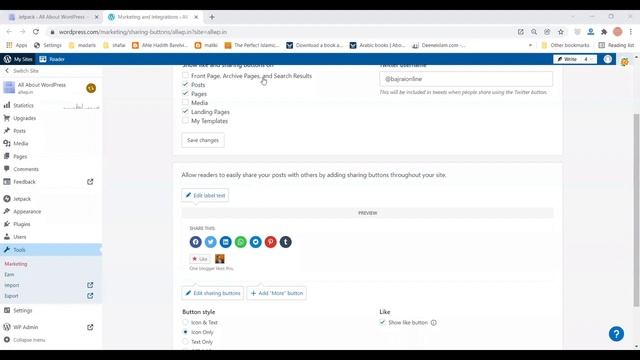Open the Reading list button

tap(616, 45)
